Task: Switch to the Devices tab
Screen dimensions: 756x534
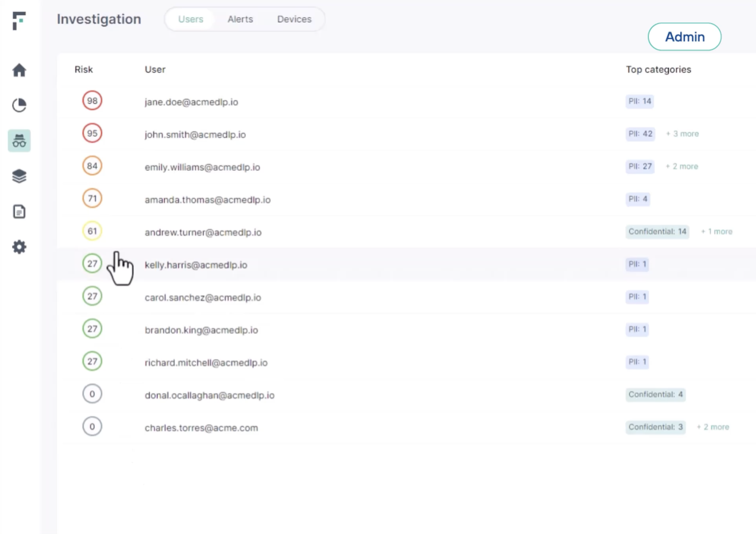Action: 294,19
